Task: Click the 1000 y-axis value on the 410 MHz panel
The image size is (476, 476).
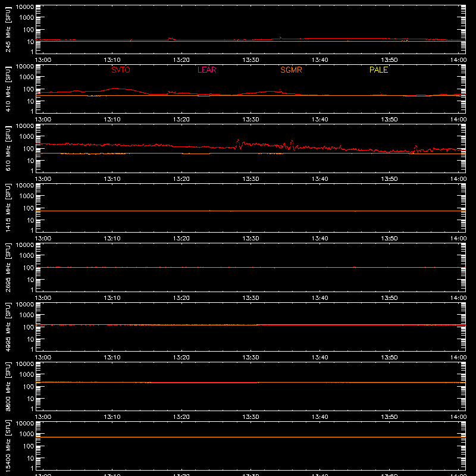Action: coord(26,77)
